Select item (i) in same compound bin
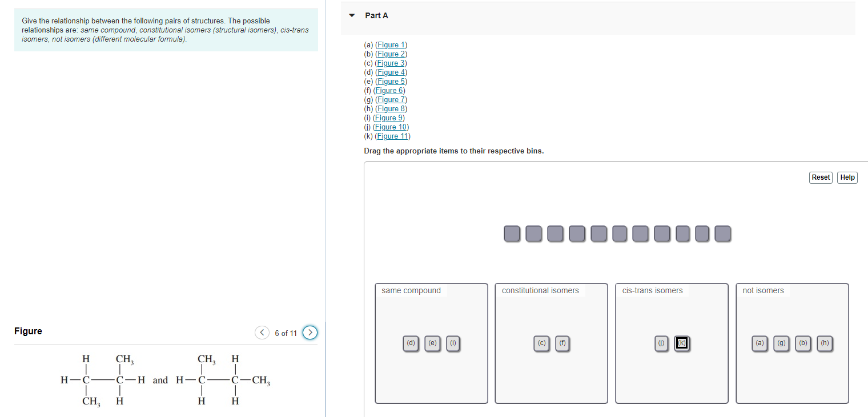Viewport: 868px width, 417px height. pyautogui.click(x=453, y=343)
